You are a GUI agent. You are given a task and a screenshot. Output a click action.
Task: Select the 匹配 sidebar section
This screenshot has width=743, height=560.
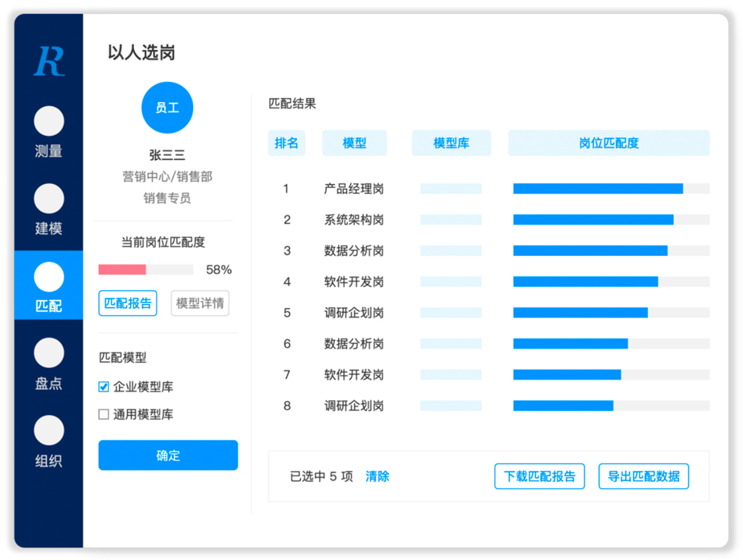[x=48, y=286]
